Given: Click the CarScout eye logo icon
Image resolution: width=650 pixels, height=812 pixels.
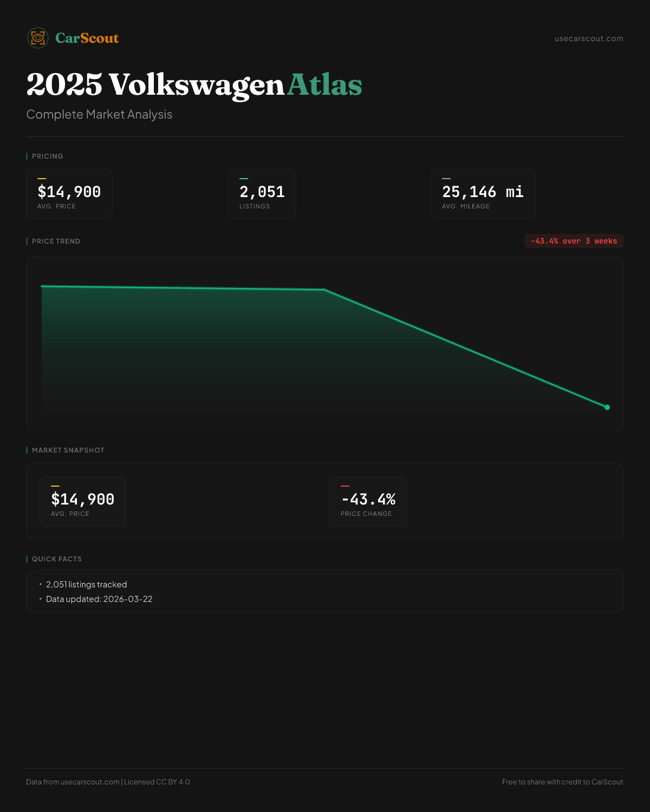Looking at the screenshot, I should [x=38, y=38].
